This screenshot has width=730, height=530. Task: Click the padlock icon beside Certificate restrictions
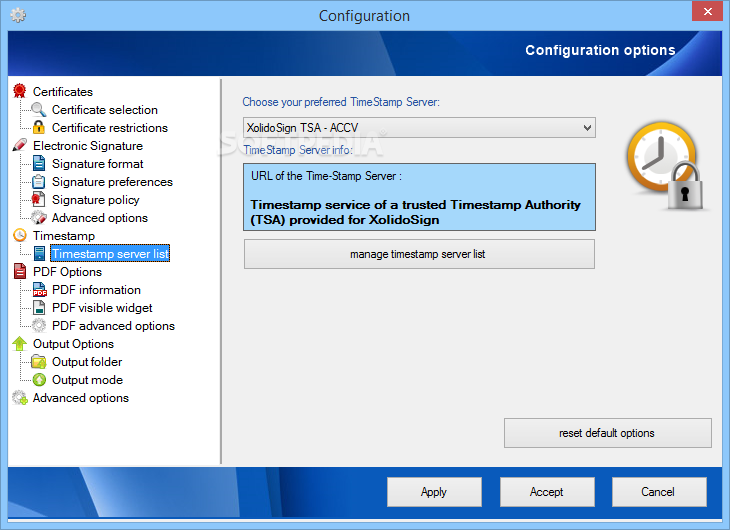pos(39,127)
